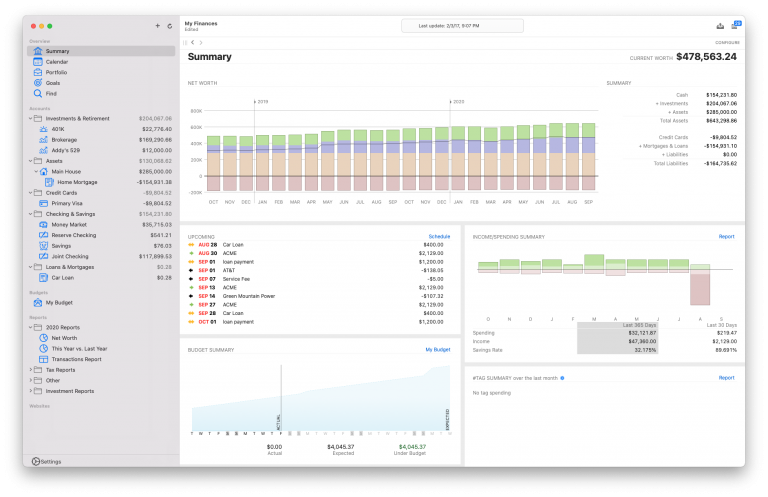Viewport: 768px width, 497px height.
Task: Click the refresh accounts icon
Action: point(169,26)
